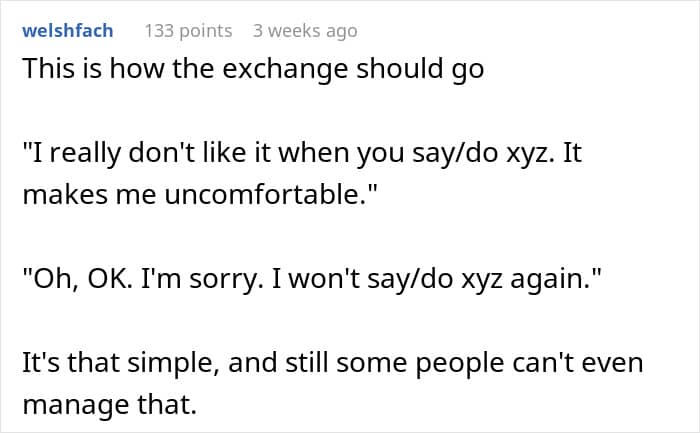Click the word 'exchange' in the first line
Image resolution: width=700 pixels, height=433 pixels.
click(285, 69)
